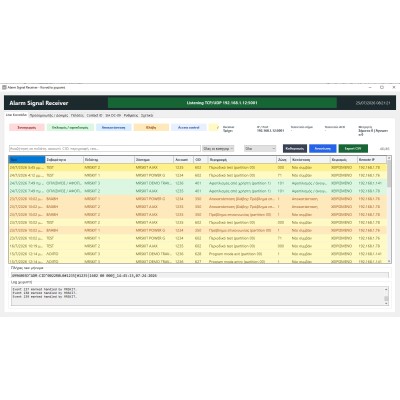Open the category dropdown beside the search box
400x400 pixels.
click(x=218, y=149)
